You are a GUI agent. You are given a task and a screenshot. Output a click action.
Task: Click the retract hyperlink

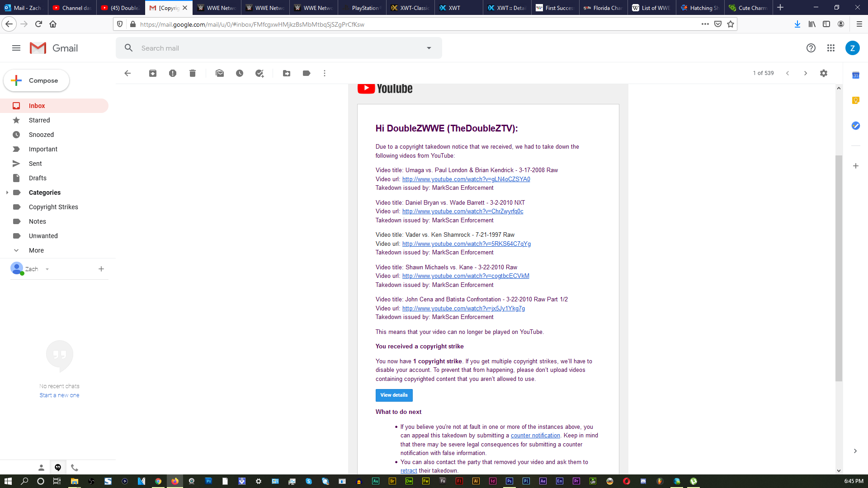[408, 470]
